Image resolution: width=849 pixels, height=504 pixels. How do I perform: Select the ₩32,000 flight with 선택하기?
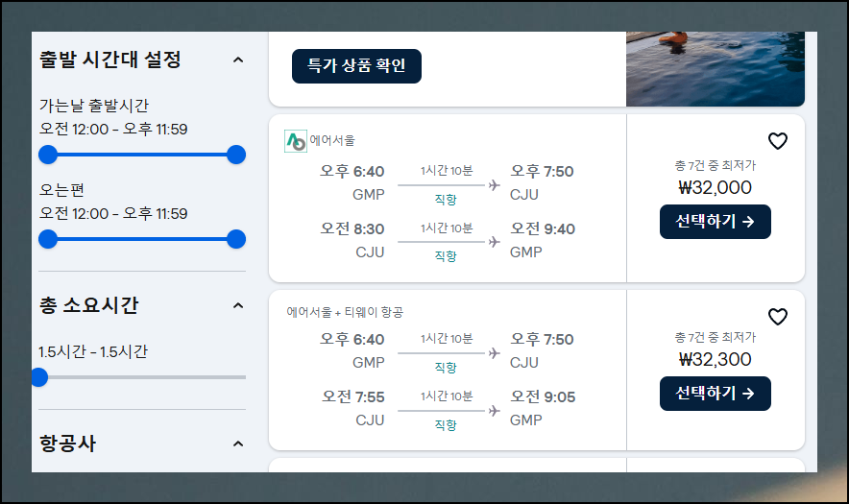[x=715, y=222]
